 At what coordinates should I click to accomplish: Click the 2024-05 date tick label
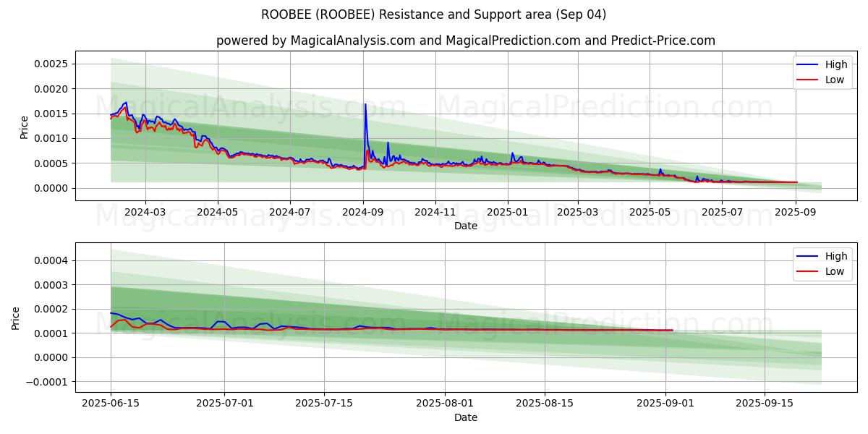tap(218, 212)
